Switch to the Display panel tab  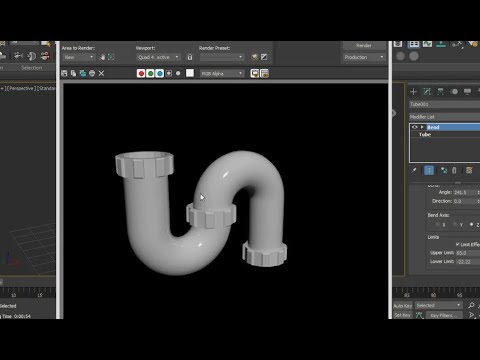(x=468, y=92)
